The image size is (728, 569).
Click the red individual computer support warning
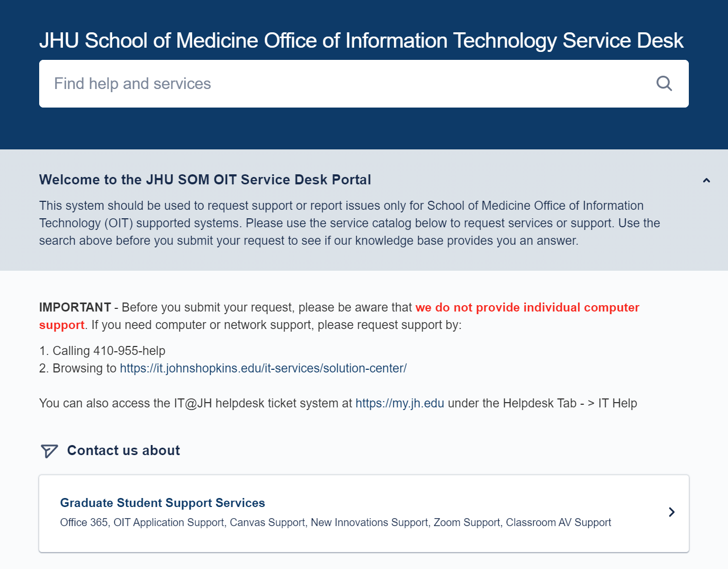click(x=339, y=316)
